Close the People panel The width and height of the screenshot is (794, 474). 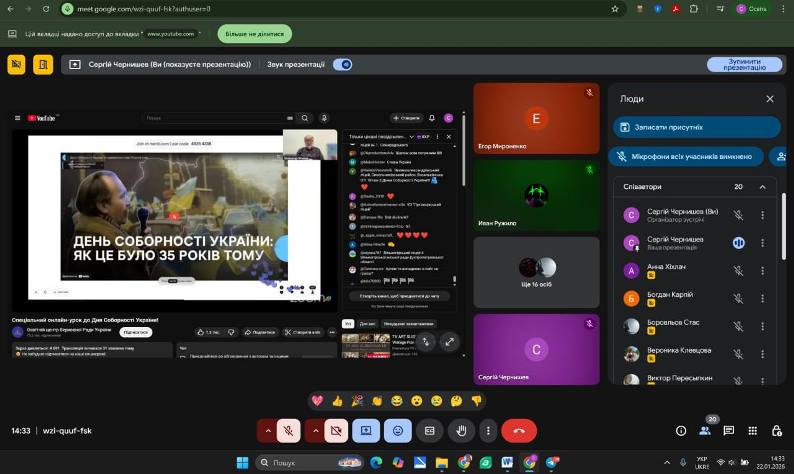click(770, 99)
